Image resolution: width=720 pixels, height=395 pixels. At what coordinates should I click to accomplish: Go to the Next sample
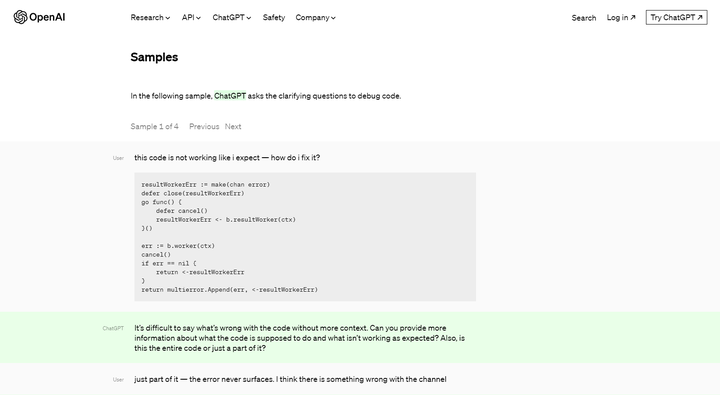233,126
